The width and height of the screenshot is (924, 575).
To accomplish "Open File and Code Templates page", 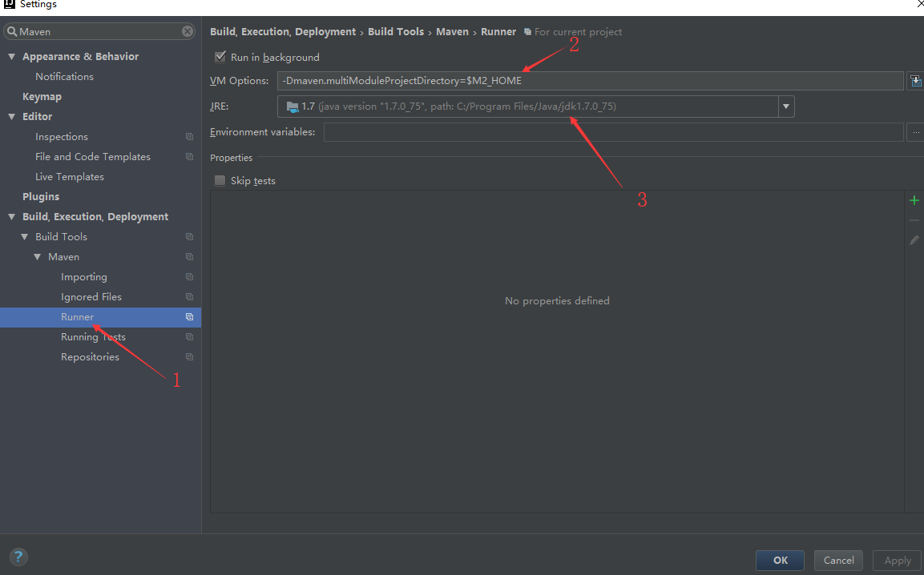I will coord(92,157).
